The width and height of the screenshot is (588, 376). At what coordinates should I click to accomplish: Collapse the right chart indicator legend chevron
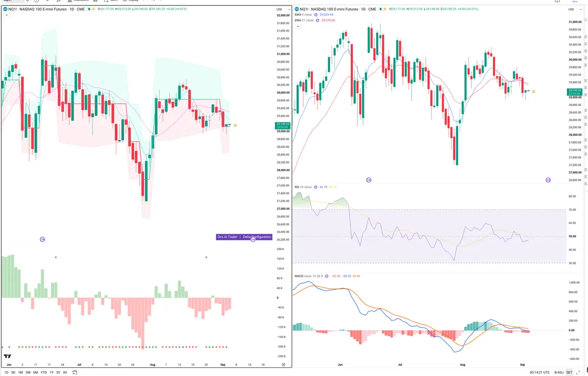(297, 26)
